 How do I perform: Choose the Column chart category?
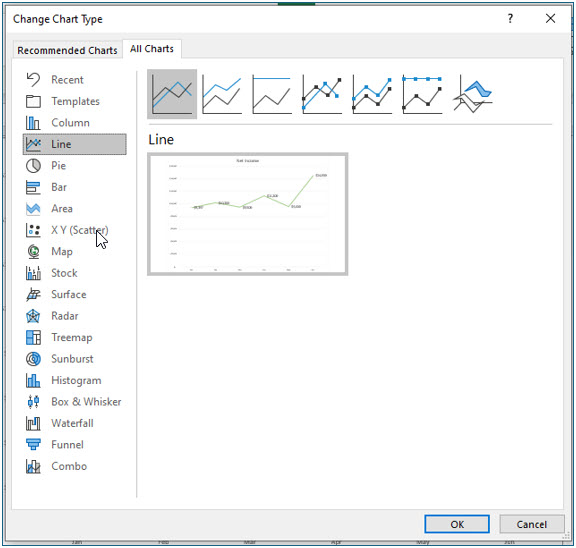tap(75, 123)
